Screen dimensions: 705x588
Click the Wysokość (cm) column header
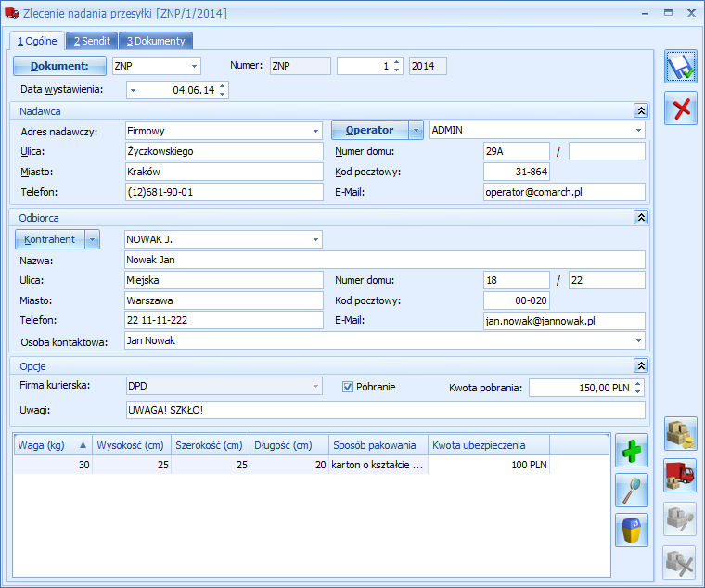pyautogui.click(x=132, y=445)
